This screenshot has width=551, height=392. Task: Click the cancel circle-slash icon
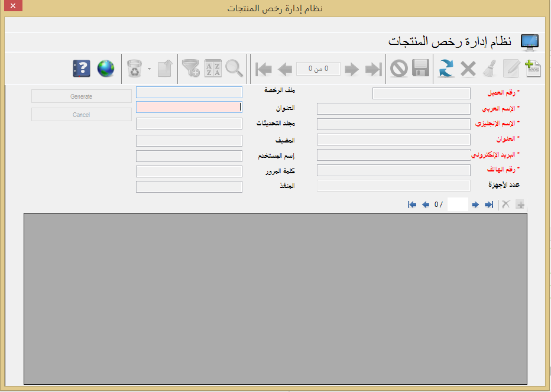[398, 69]
